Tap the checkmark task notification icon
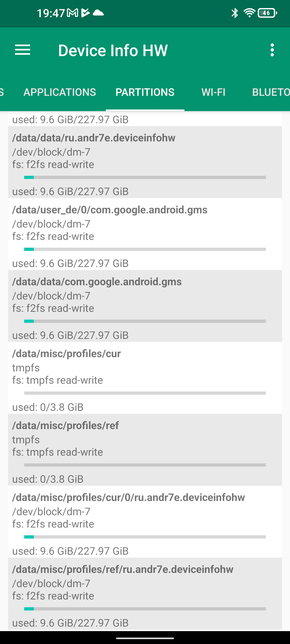 click(x=85, y=13)
